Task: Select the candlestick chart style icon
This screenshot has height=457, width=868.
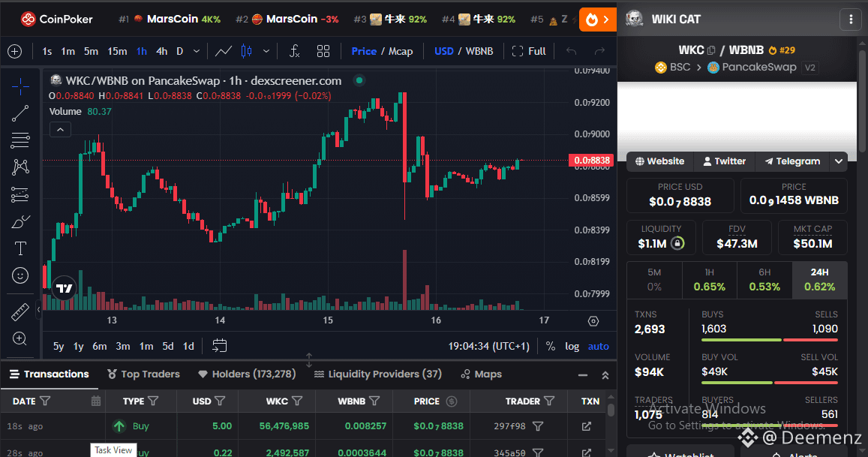Action: pyautogui.click(x=246, y=52)
